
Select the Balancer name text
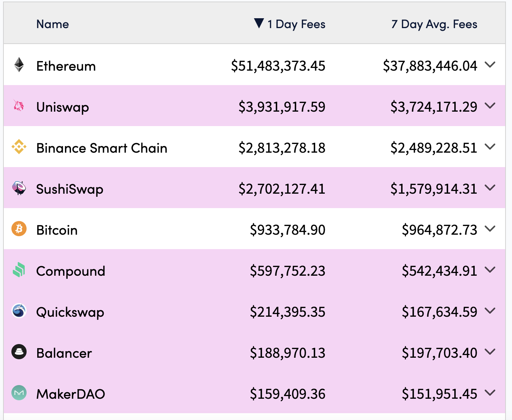click(64, 353)
